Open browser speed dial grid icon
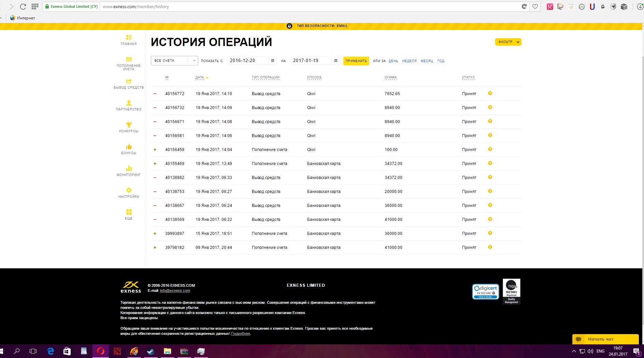Image resolution: width=644 pixels, height=358 pixels. pyautogui.click(x=35, y=6)
